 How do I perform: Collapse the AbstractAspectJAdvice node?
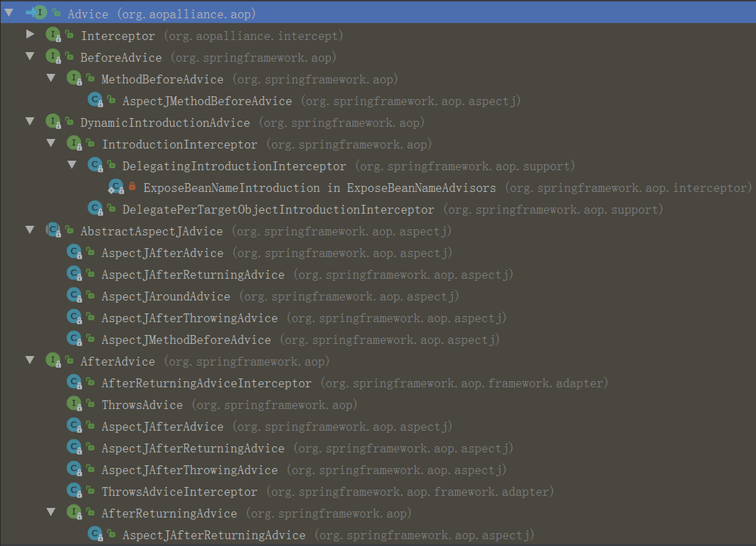coord(30,230)
